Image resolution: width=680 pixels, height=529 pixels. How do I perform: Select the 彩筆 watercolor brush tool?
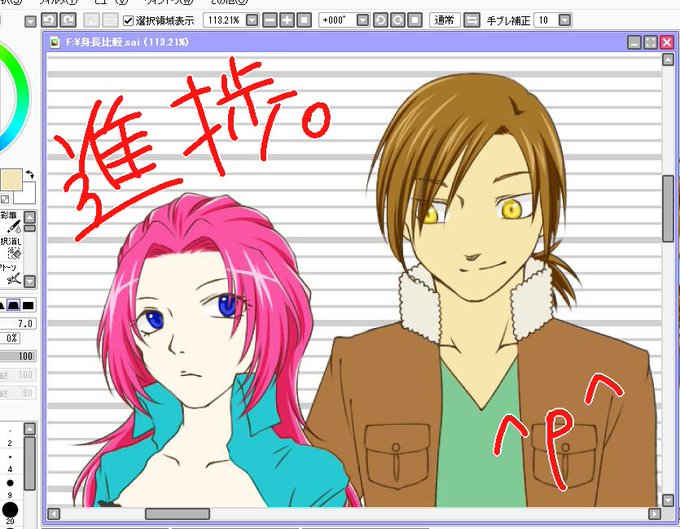point(11,222)
